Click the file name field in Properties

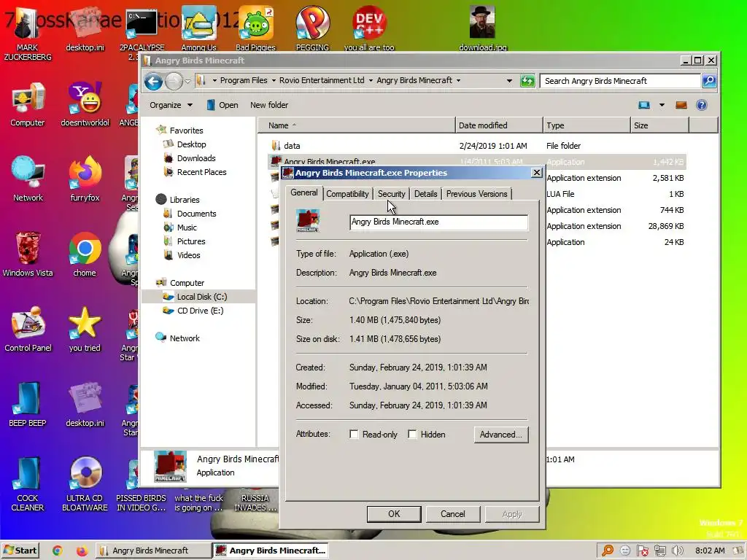pyautogui.click(x=438, y=222)
